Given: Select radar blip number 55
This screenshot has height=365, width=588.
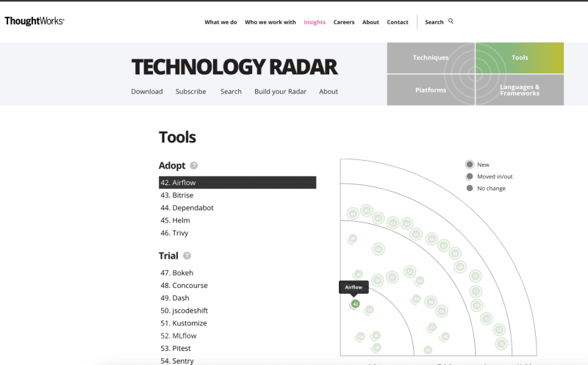Looking at the screenshot, I should (x=431, y=302).
